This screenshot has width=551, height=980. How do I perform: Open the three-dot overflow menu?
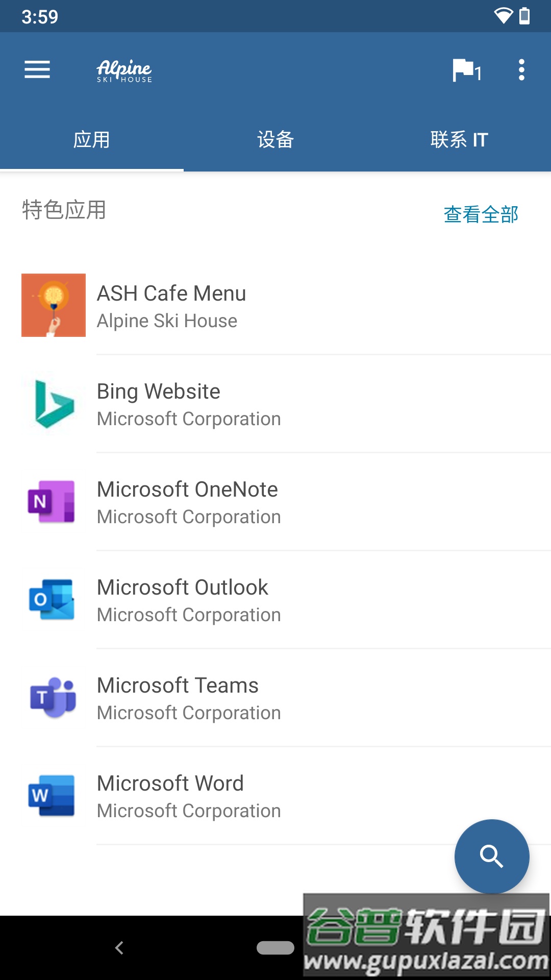521,70
